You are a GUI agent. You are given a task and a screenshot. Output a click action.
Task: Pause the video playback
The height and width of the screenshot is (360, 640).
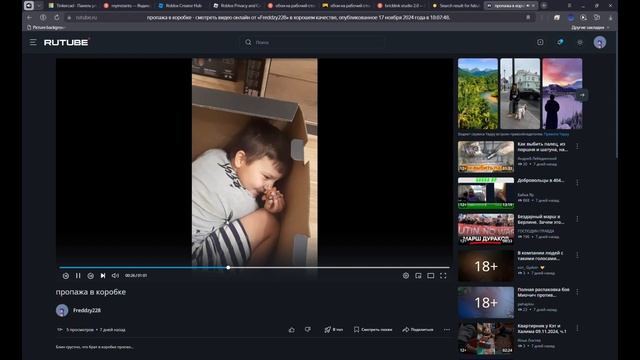(x=78, y=276)
